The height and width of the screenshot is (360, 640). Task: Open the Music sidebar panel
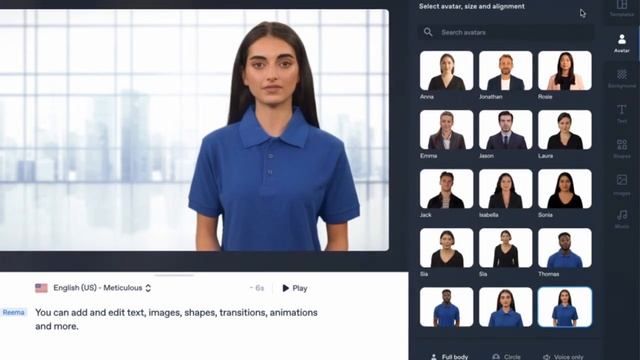[622, 219]
